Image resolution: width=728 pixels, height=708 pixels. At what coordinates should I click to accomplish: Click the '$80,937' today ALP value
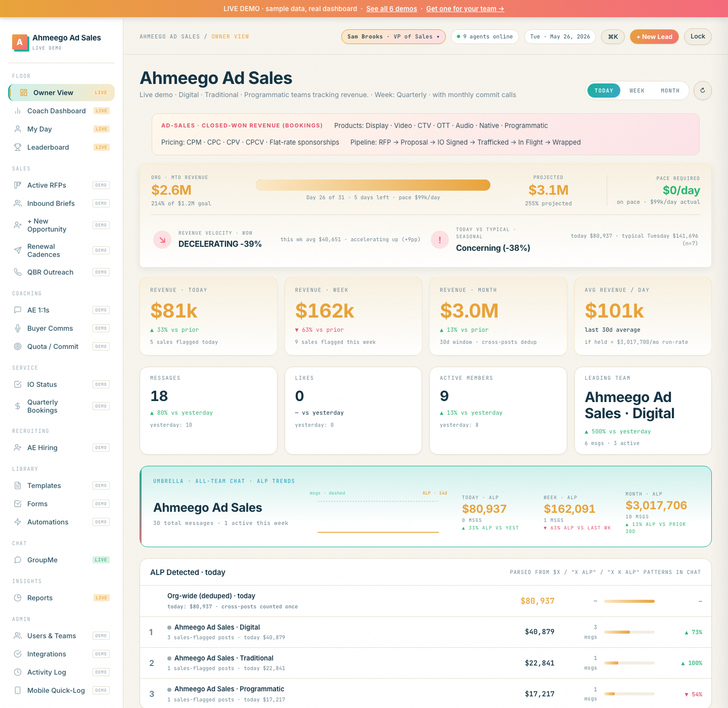(484, 509)
